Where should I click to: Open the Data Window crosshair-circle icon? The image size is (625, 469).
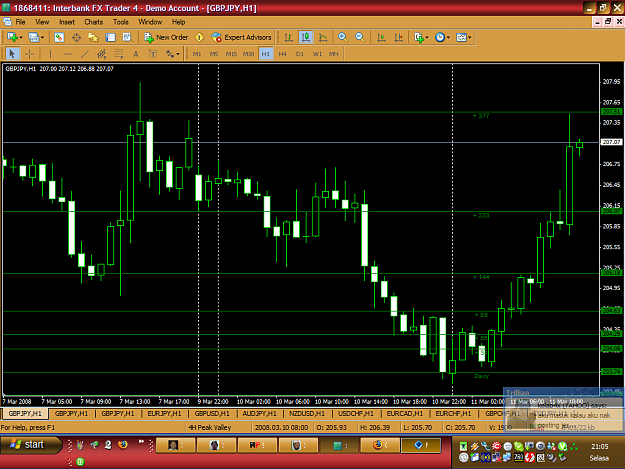coord(76,37)
